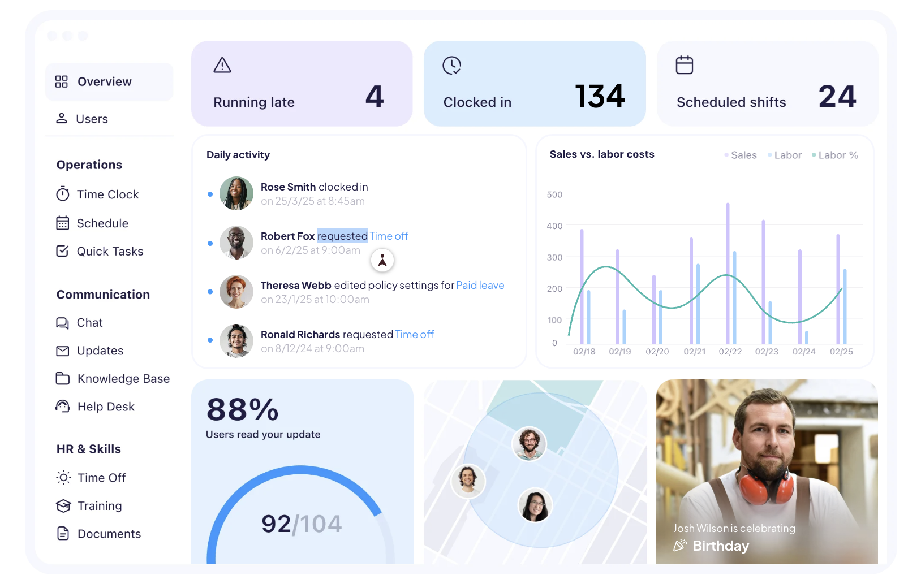
Task: Open the Running late card
Action: point(302,84)
